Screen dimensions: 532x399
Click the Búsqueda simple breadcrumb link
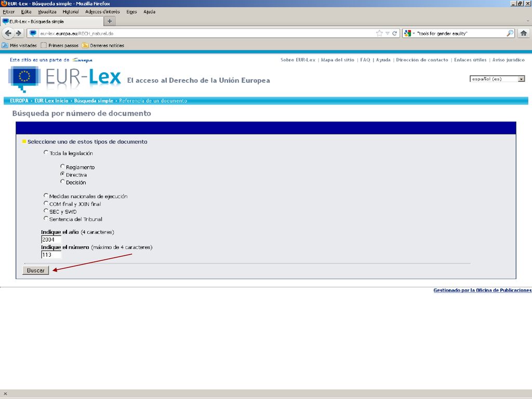94,101
